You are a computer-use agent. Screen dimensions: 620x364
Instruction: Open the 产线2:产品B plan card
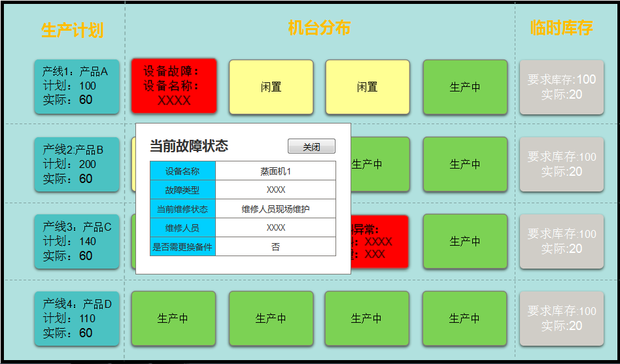point(77,165)
